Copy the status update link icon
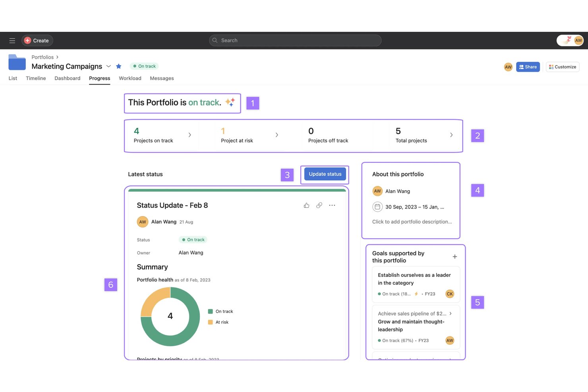The height and width of the screenshot is (392, 588). 319,205
